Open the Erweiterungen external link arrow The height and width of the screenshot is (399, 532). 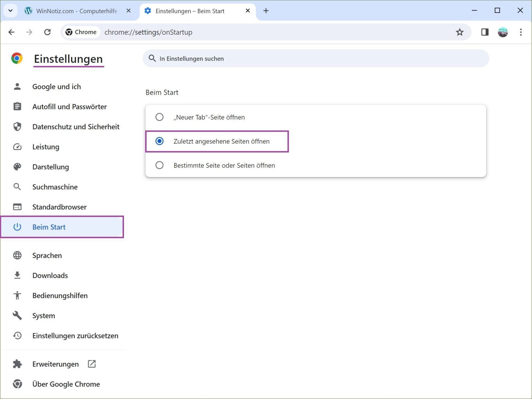click(91, 364)
